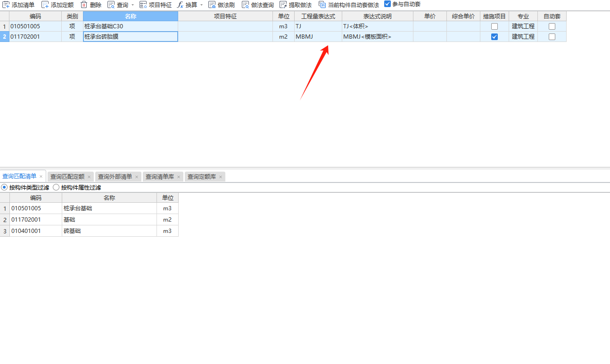Select the 做法刷 tool
The height and width of the screenshot is (364, 610).
[222, 5]
